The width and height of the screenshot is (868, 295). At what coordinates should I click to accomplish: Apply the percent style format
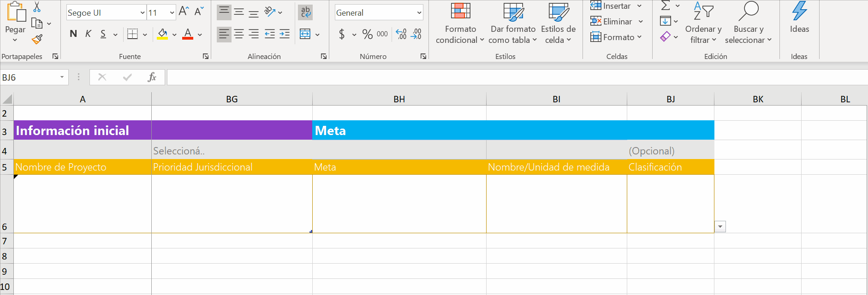pos(367,34)
